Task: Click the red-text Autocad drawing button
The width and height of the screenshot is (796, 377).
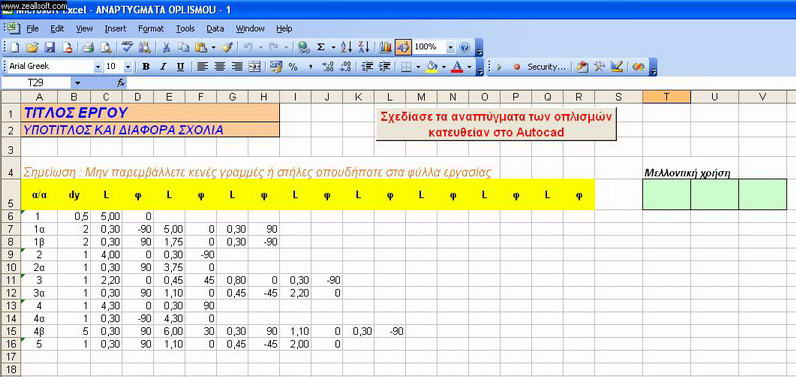Action: [496, 124]
